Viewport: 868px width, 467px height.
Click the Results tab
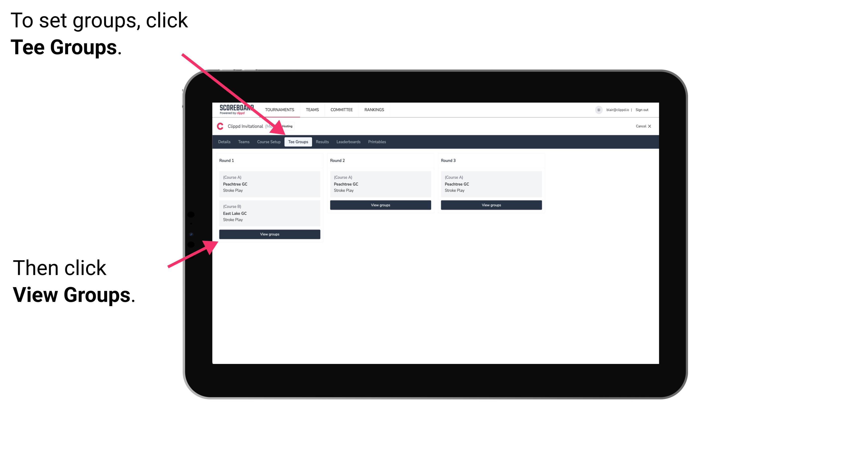[x=320, y=142]
